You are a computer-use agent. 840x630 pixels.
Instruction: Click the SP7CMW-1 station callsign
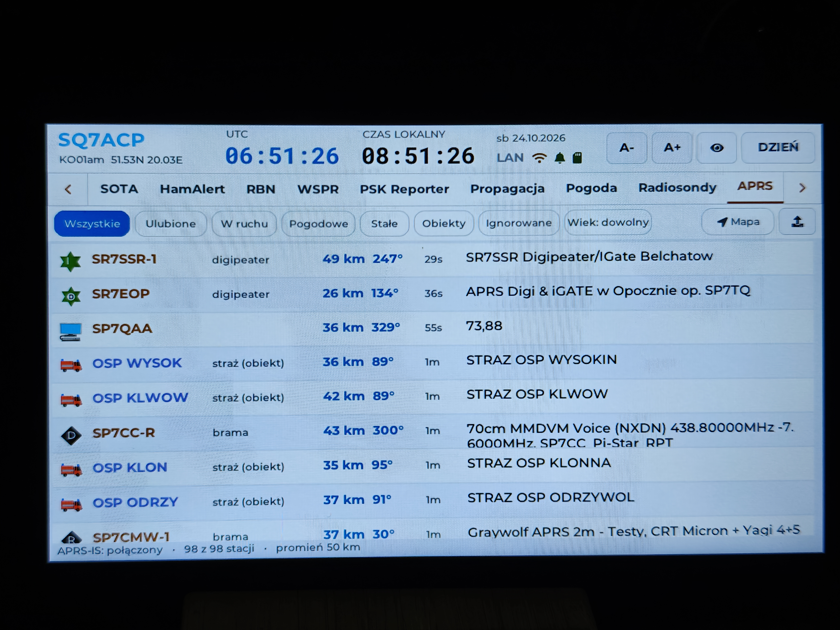(x=131, y=537)
